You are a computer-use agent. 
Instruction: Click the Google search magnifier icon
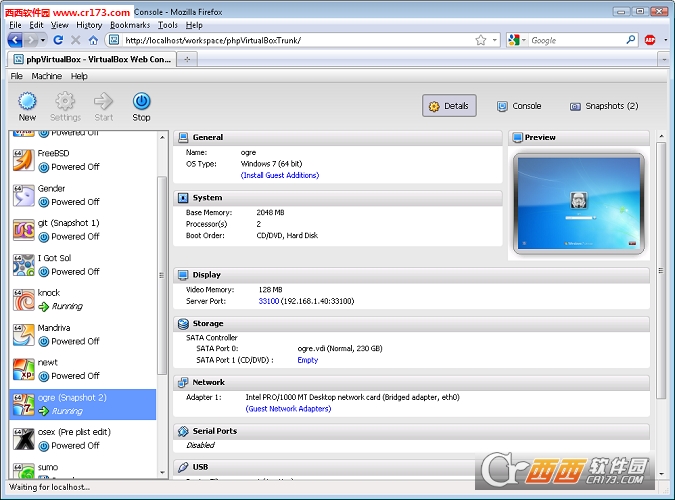[630, 40]
